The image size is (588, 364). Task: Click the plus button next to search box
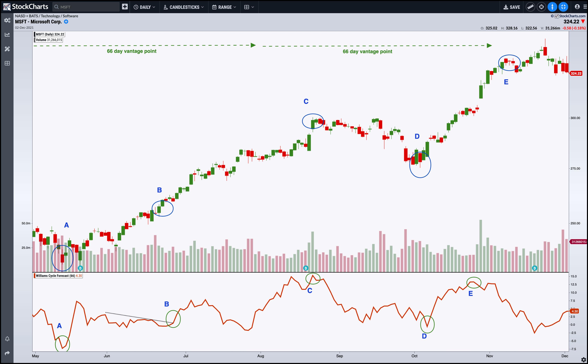pos(125,7)
